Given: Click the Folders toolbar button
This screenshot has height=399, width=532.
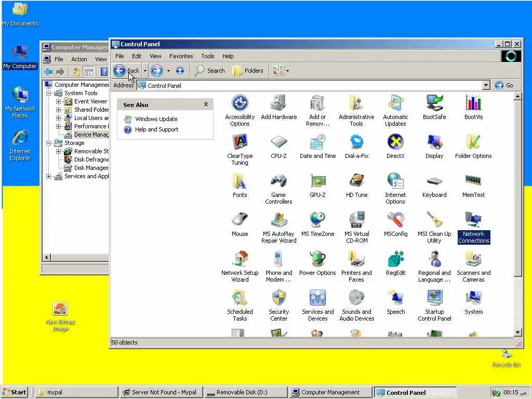Looking at the screenshot, I should tap(248, 71).
